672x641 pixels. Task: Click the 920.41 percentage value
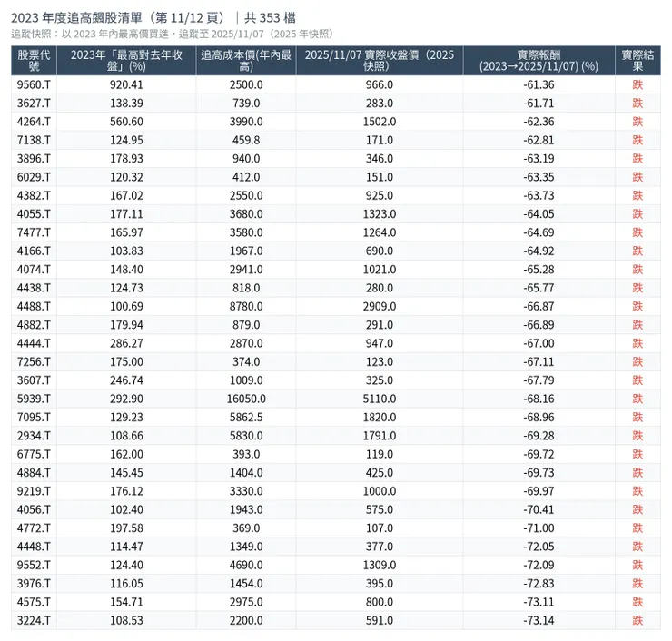126,84
